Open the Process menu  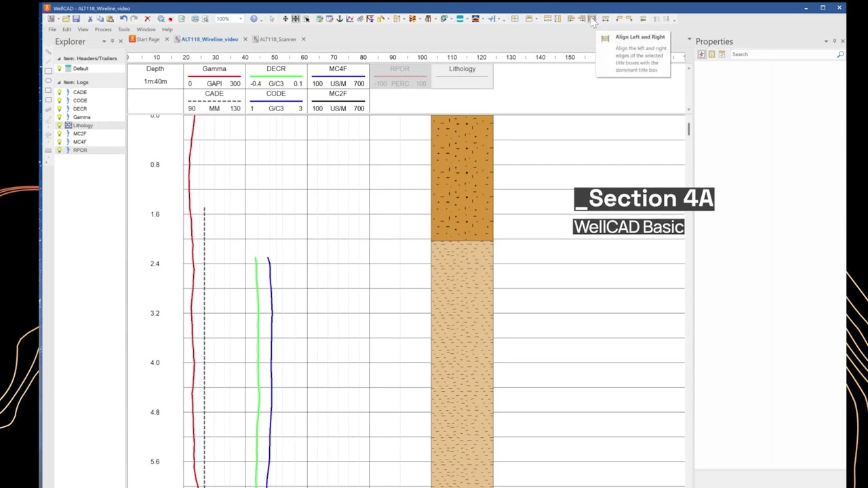tap(103, 30)
